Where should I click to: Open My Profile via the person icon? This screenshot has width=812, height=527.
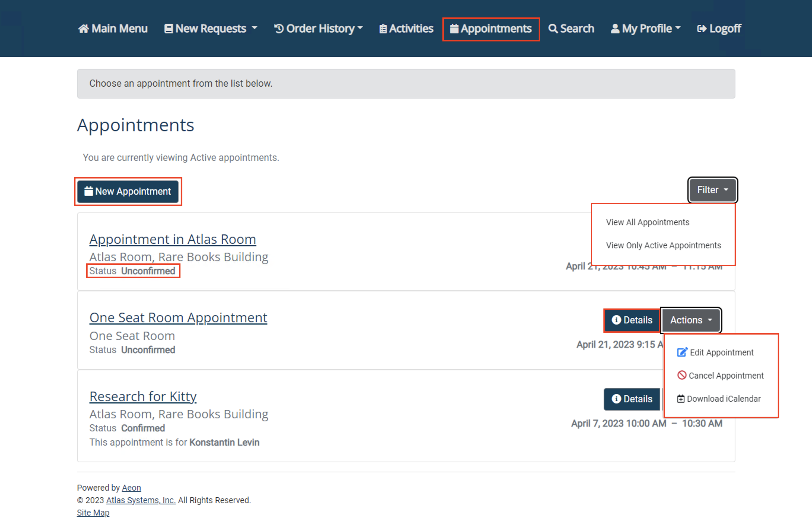(615, 29)
